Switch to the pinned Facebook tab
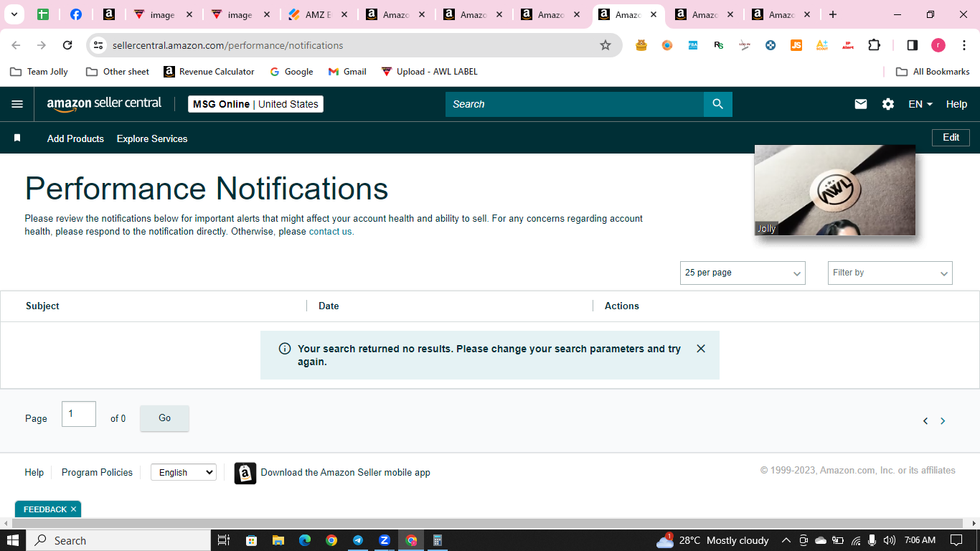Image resolution: width=980 pixels, height=551 pixels. tap(76, 14)
